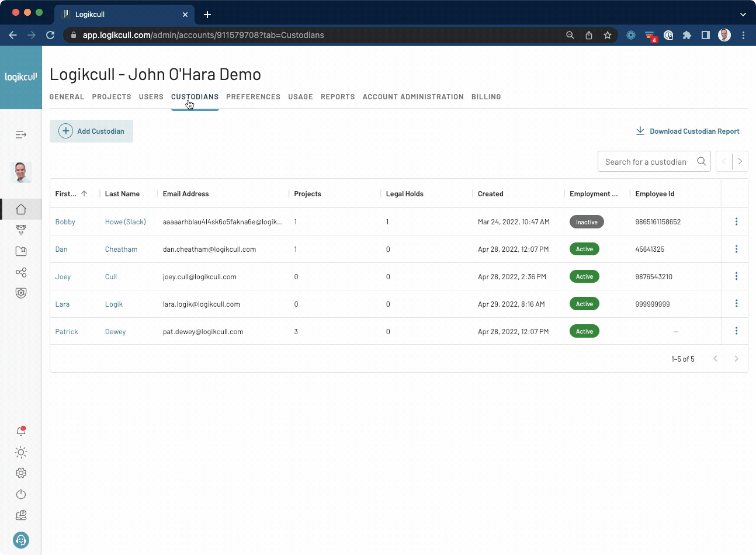Click the browser reload button

pos(50,35)
